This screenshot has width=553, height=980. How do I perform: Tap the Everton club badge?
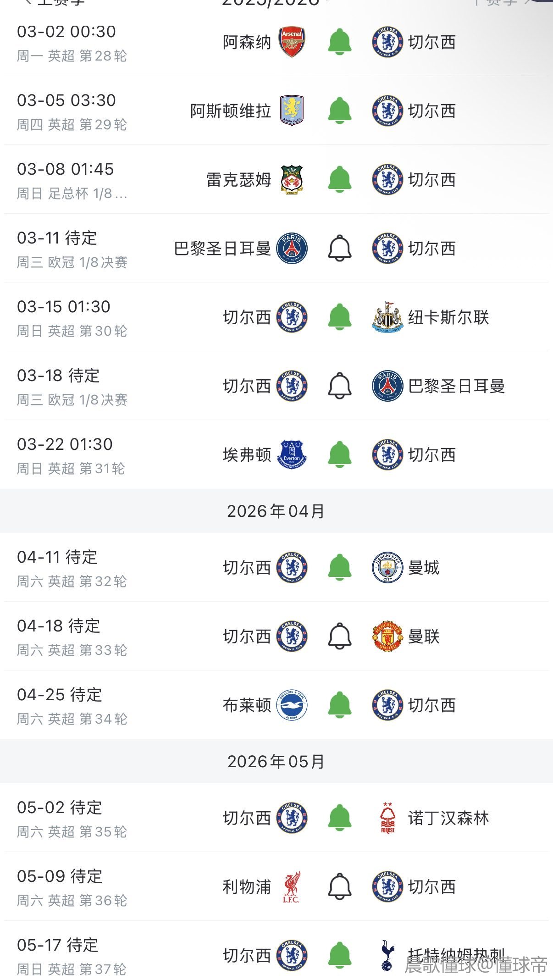tap(292, 454)
